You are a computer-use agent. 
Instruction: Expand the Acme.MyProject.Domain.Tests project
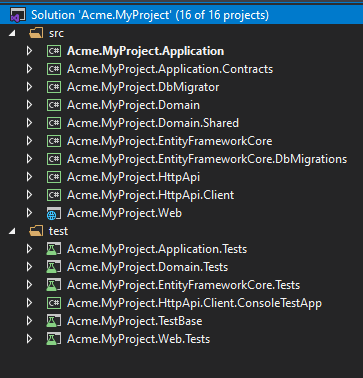[30, 267]
